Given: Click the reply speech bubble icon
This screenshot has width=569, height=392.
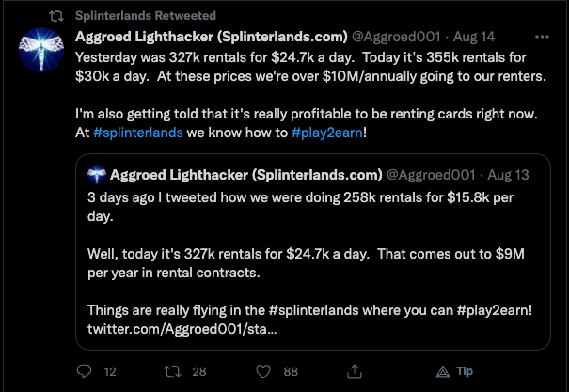Looking at the screenshot, I should tap(85, 371).
